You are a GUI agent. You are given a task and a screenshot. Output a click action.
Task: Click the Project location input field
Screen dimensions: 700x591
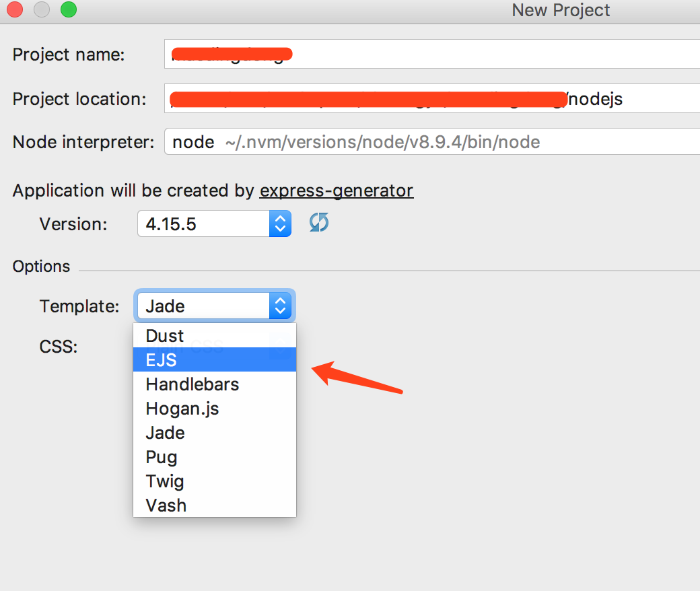[x=431, y=98]
